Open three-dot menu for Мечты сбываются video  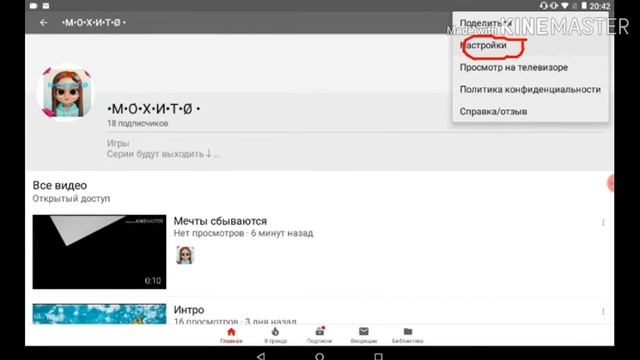tap(603, 222)
